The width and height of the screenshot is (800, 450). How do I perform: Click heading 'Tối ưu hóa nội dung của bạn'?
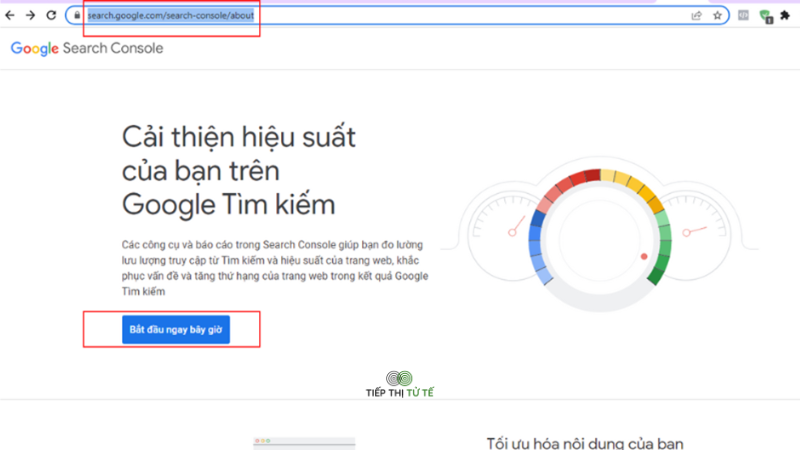point(585,443)
